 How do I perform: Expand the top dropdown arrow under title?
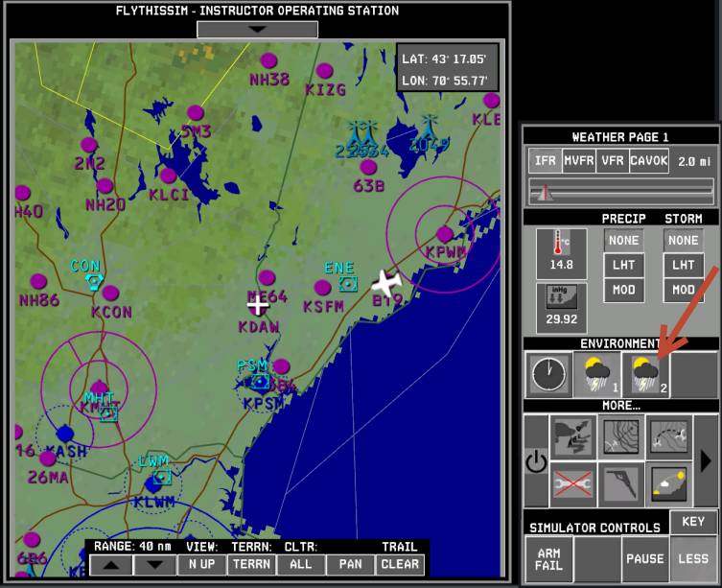(x=257, y=30)
